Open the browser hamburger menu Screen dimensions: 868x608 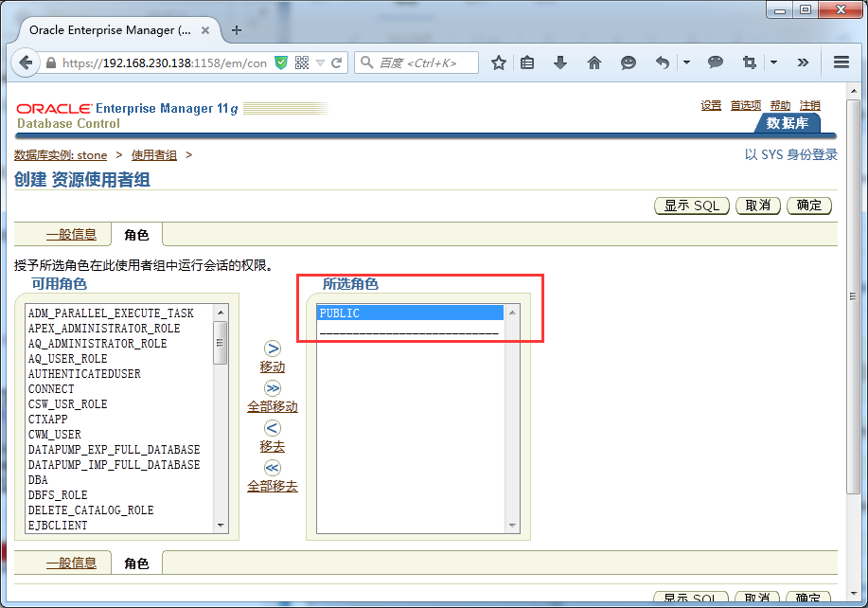(x=841, y=62)
